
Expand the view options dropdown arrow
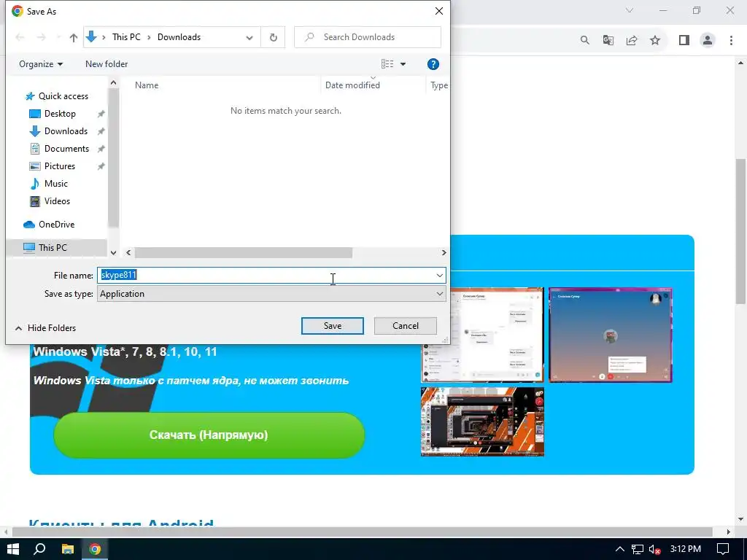pos(403,64)
